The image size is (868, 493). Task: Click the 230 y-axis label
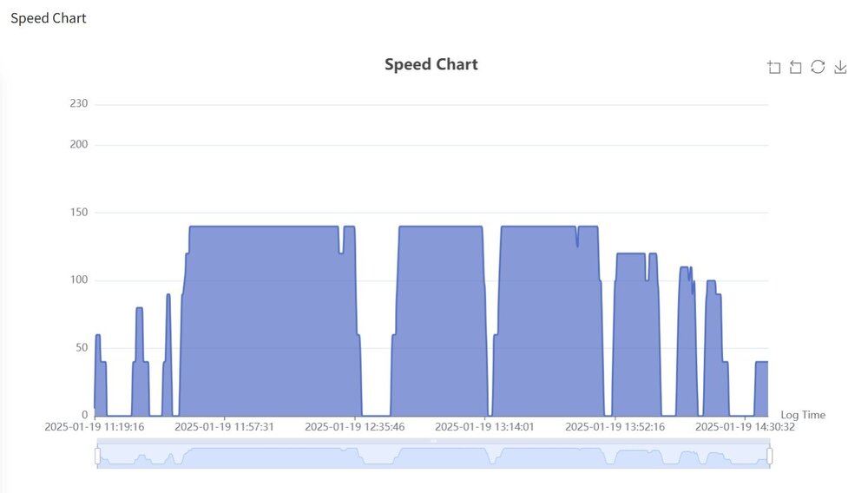pos(79,104)
